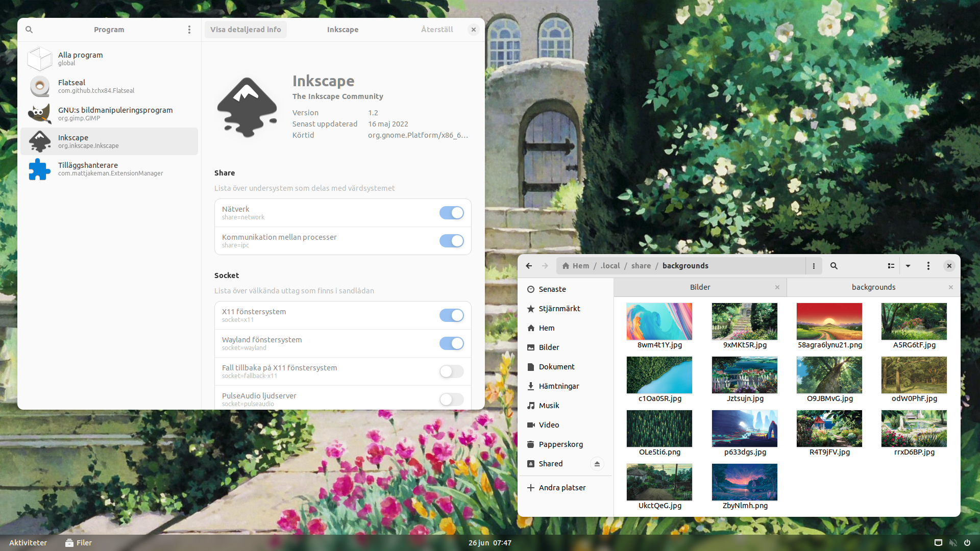The height and width of the screenshot is (551, 980).
Task: Toggle the Wayland fönstersystem socket switch
Action: click(x=452, y=343)
